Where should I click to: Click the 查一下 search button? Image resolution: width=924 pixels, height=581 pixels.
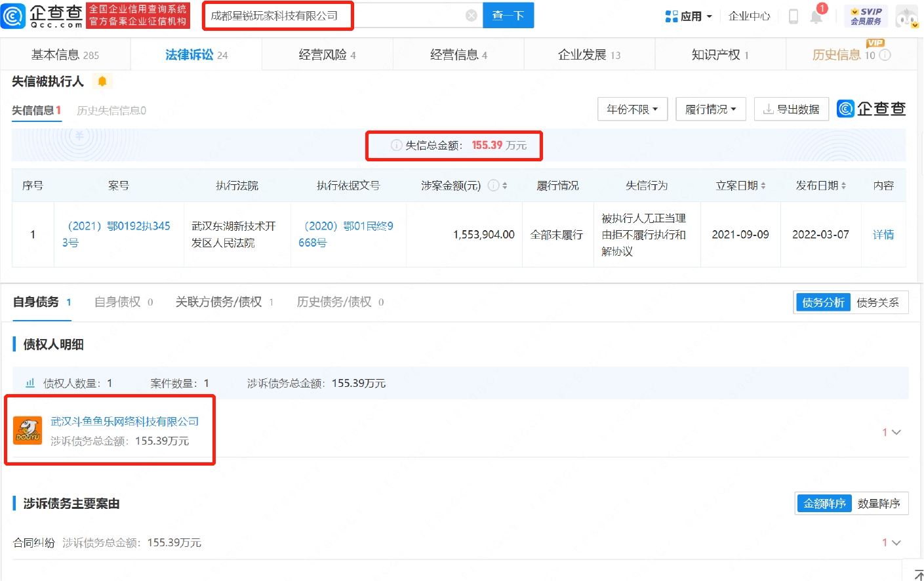tap(508, 15)
